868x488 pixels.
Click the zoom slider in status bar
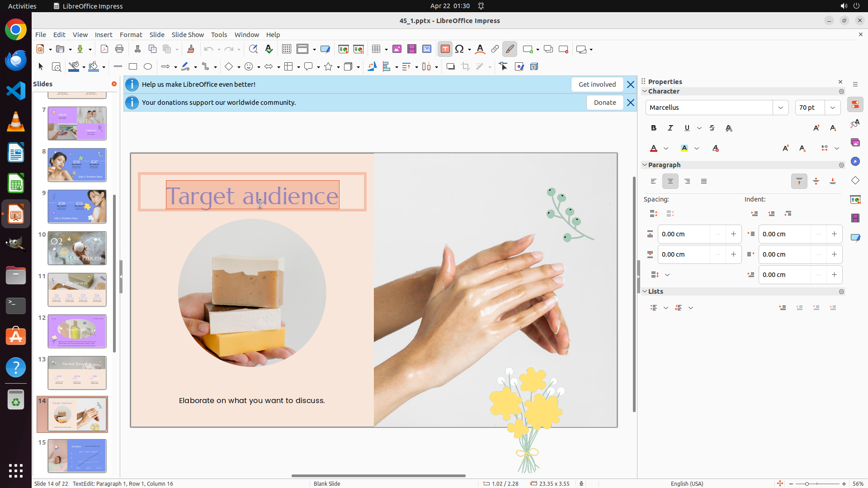click(807, 483)
